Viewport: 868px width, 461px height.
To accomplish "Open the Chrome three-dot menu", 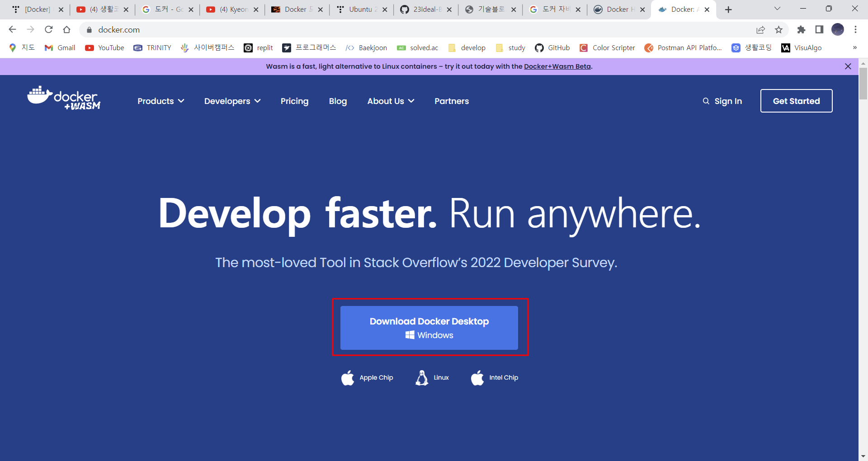I will tap(855, 29).
